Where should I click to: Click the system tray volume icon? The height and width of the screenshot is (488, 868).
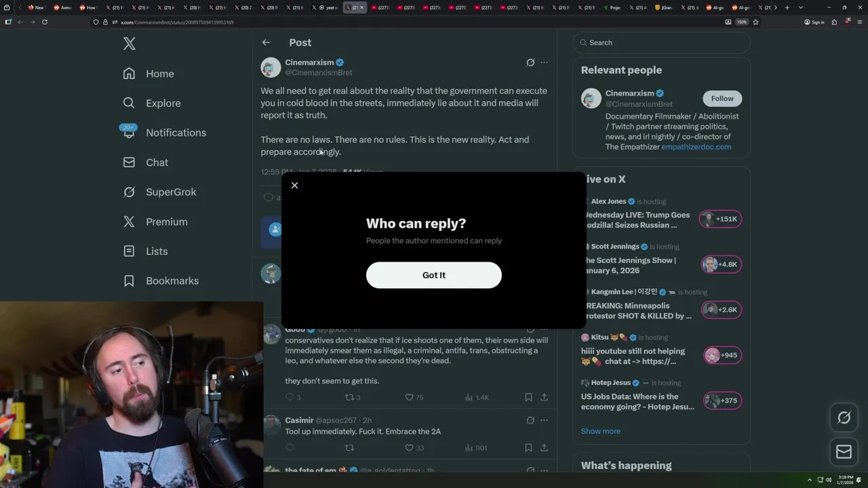(829, 480)
